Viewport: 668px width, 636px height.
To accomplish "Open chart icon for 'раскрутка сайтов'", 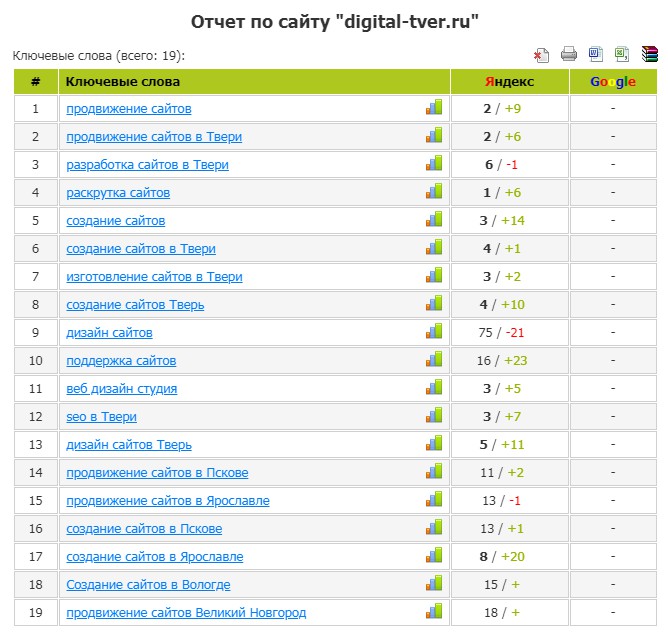I will [434, 191].
